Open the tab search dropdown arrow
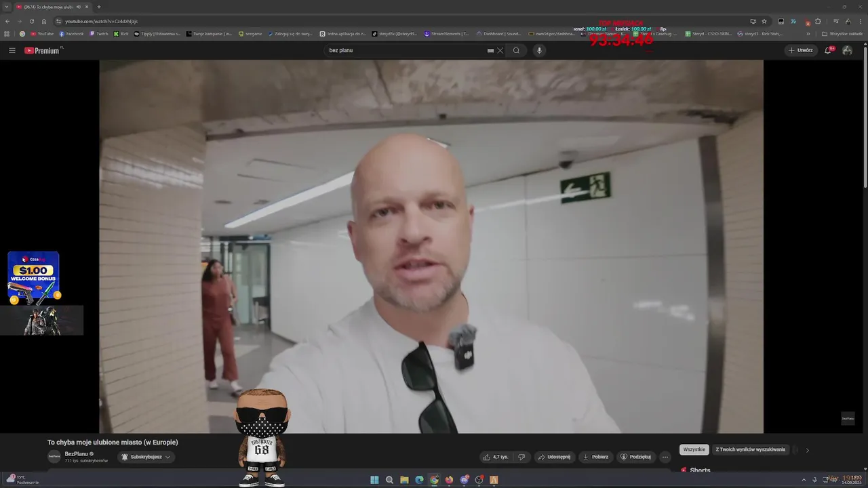Viewport: 868px width, 488px height. tap(6, 7)
